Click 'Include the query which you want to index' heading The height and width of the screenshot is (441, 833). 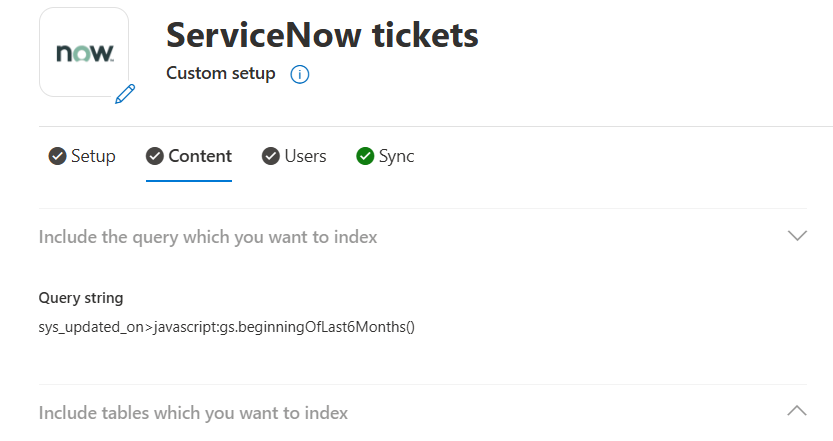click(208, 237)
